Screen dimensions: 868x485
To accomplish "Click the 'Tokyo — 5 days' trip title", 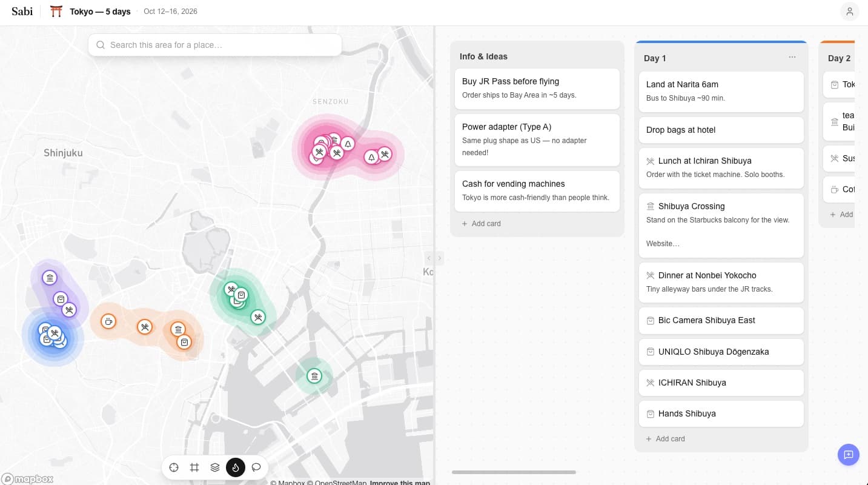I will (x=100, y=12).
